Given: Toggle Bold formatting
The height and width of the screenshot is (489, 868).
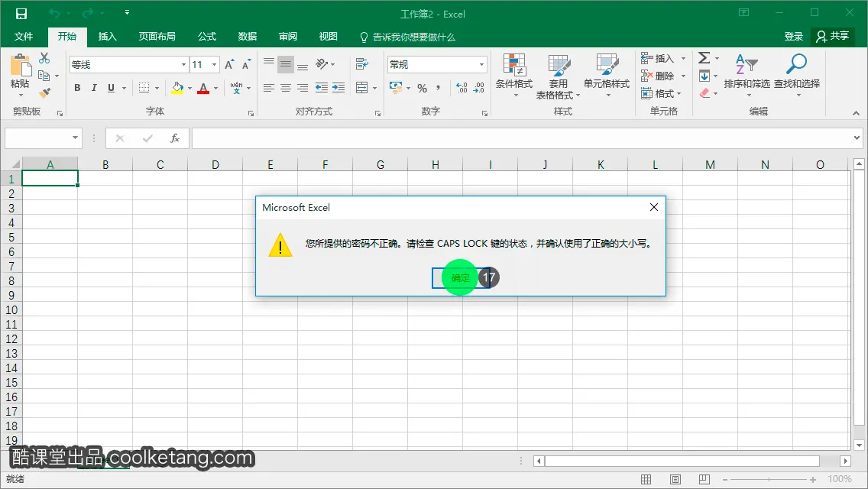Looking at the screenshot, I should (77, 88).
